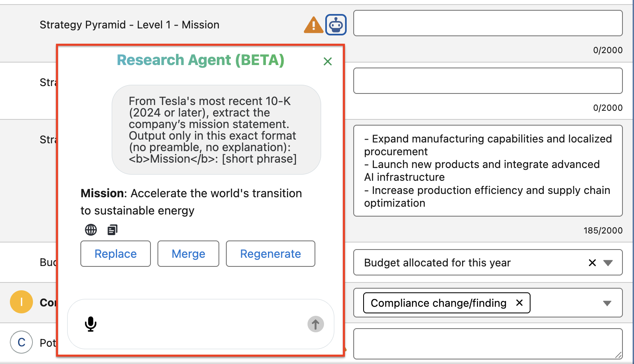Send message with the up-arrow button
The image size is (634, 364).
point(316,324)
